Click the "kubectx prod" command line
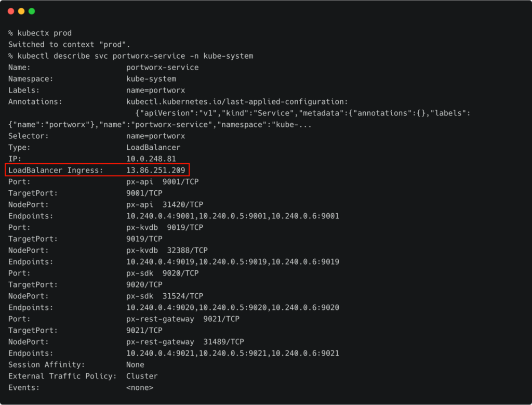This screenshot has width=532, height=405. (x=40, y=33)
